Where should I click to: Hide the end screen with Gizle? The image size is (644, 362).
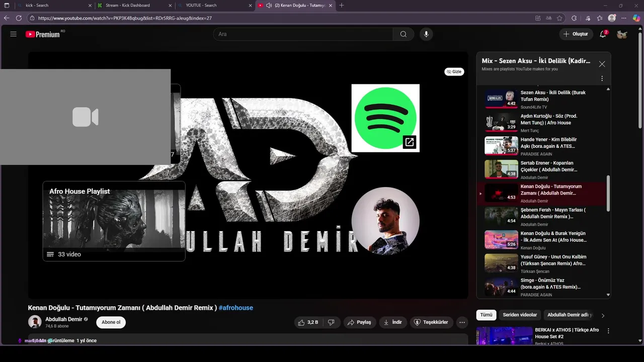[x=454, y=72]
